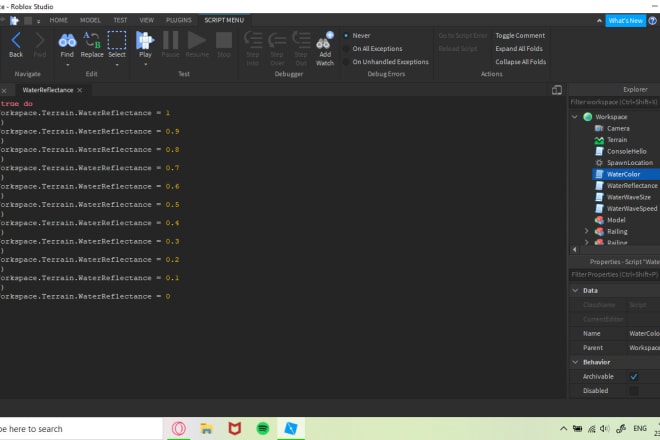Click the What's New button
The height and width of the screenshot is (440, 660).
625,21
